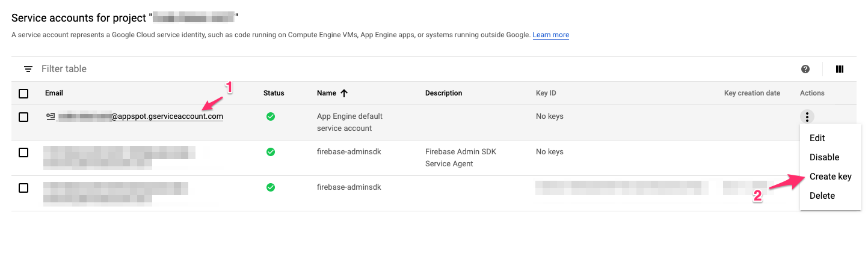Open the column display options icon
Screen dimensions: 868x275
pos(840,69)
